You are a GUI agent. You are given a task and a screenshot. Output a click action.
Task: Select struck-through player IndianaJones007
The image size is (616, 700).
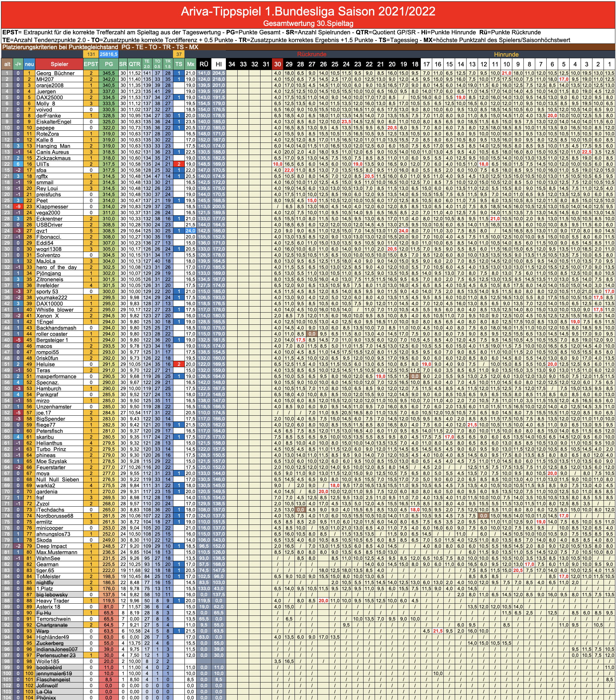coord(57,650)
